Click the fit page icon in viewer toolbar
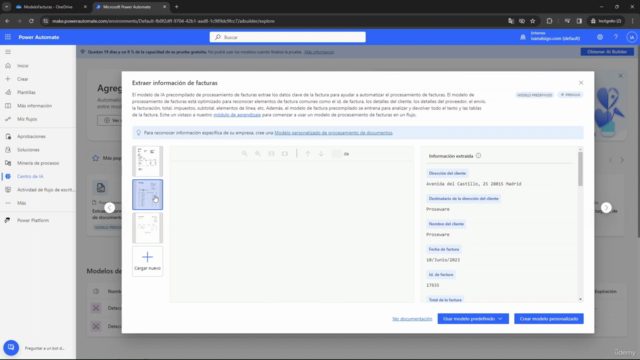This screenshot has width=640, height=360. (285, 154)
